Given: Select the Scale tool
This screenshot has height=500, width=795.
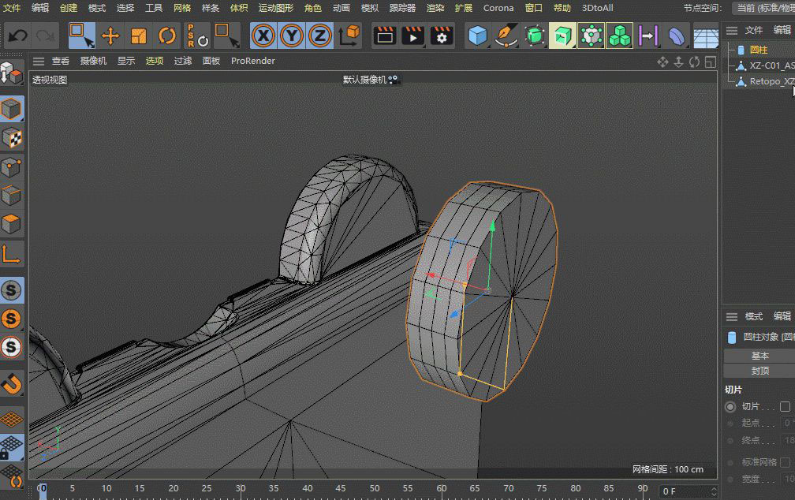Looking at the screenshot, I should point(138,36).
